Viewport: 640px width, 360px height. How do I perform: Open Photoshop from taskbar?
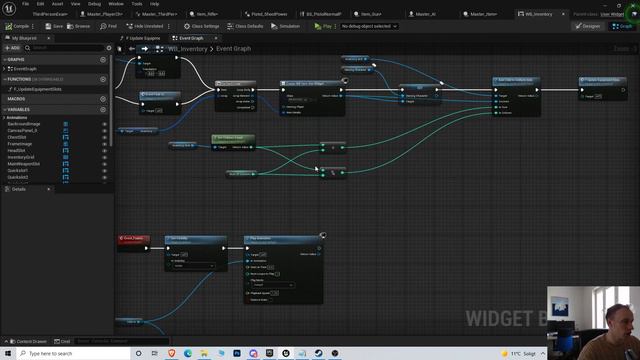pos(237,353)
